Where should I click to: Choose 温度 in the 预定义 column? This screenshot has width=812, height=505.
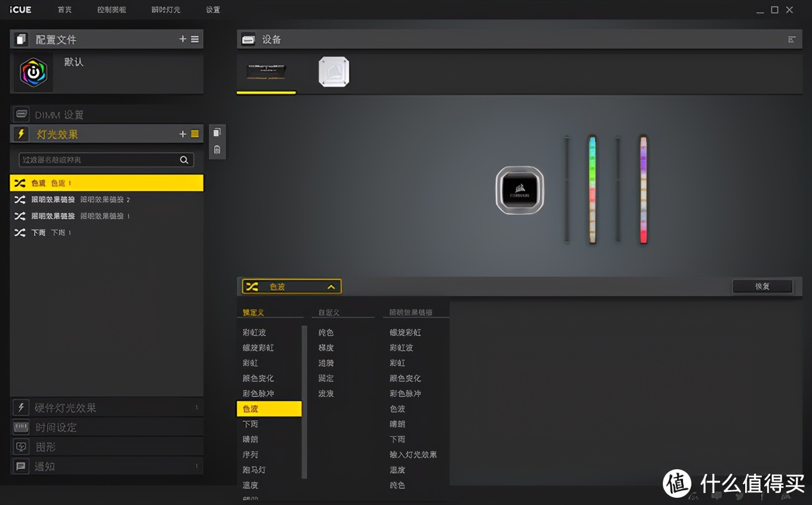250,486
